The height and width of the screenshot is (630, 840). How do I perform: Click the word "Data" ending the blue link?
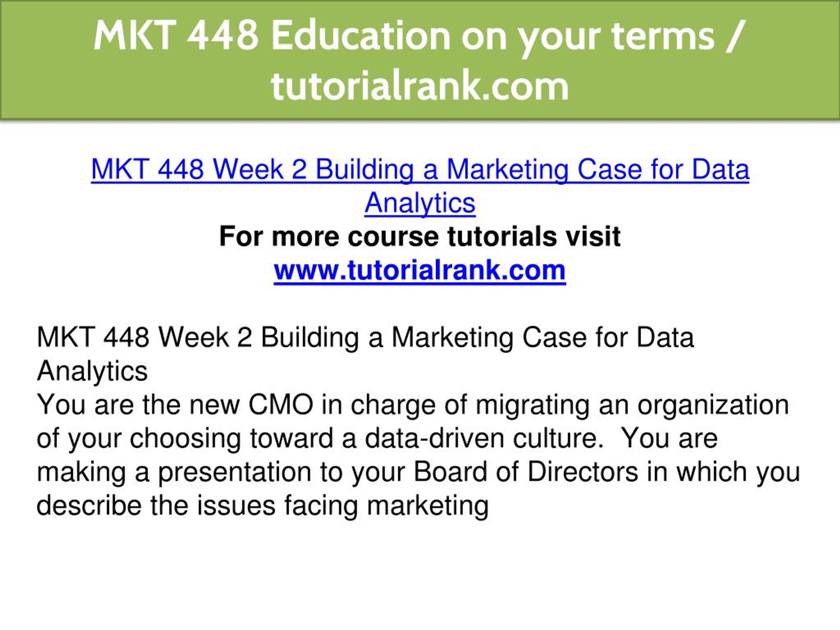720,169
